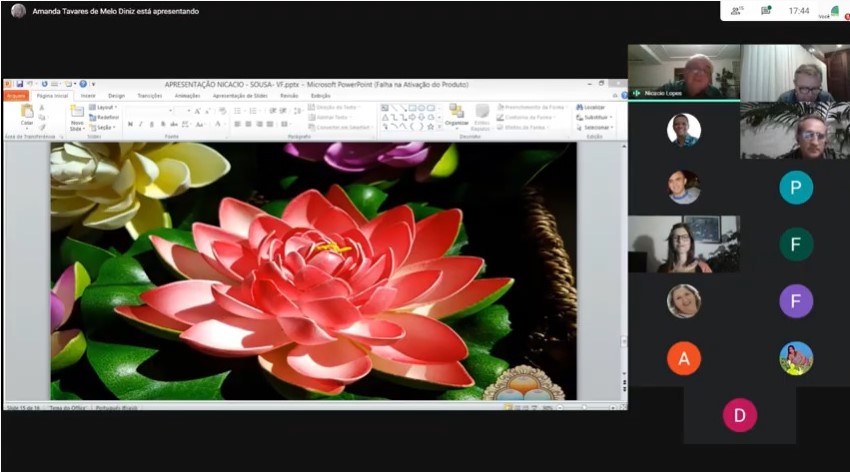Open the Selecionar dropdown
This screenshot has height=472, width=850.
tap(596, 127)
